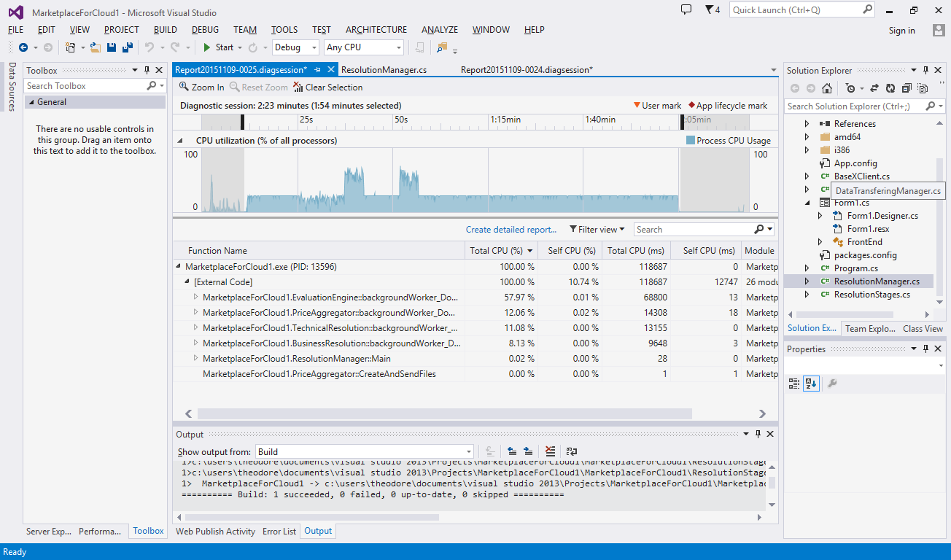This screenshot has width=951, height=560.
Task: Click Collapse All in Solution Explorer
Action: pyautogui.click(x=907, y=88)
